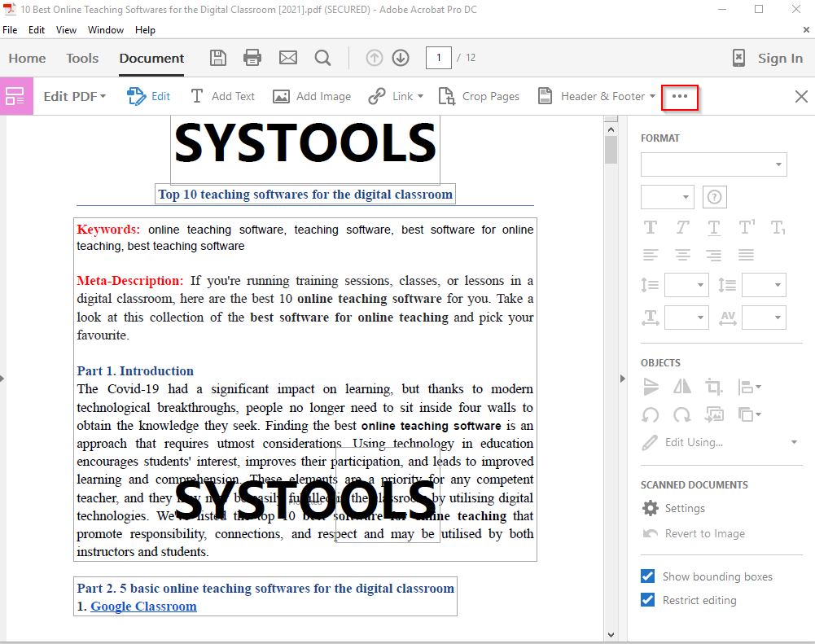This screenshot has height=644, width=815.
Task: Click the envelope Email icon
Action: click(288, 58)
